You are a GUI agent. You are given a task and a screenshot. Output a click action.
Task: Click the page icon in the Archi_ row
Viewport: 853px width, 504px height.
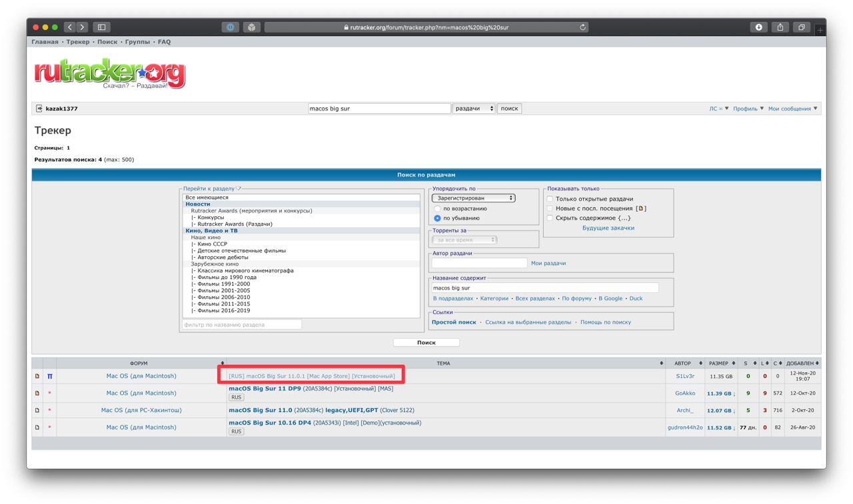tap(37, 410)
